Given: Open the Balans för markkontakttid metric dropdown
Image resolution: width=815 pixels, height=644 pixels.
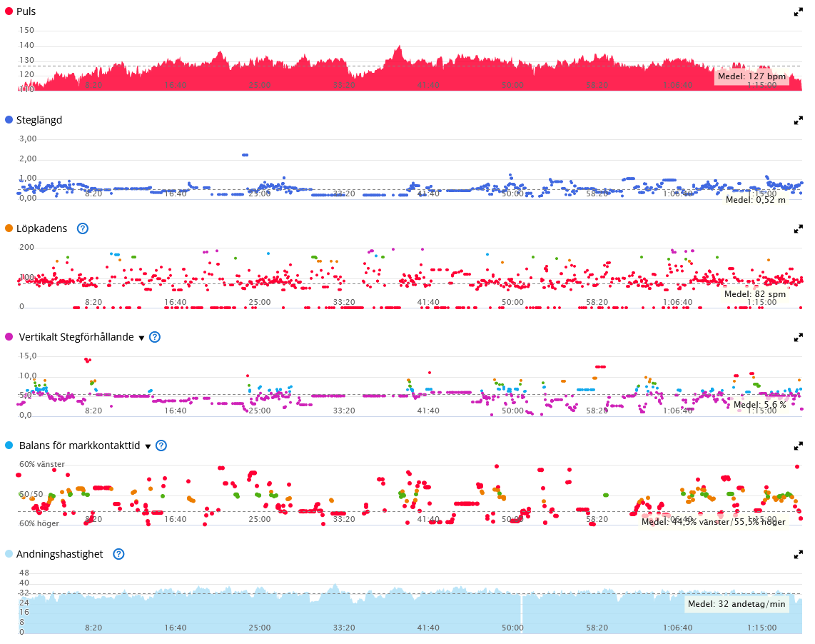Looking at the screenshot, I should click(x=148, y=446).
